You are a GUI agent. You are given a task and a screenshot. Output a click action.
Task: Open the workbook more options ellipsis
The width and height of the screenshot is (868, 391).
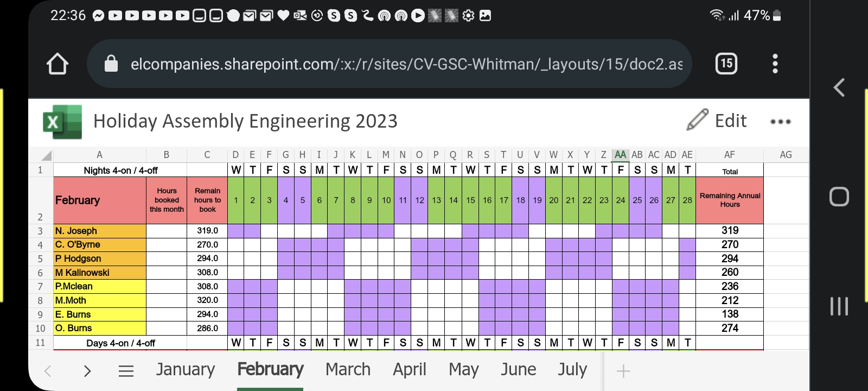(780, 122)
